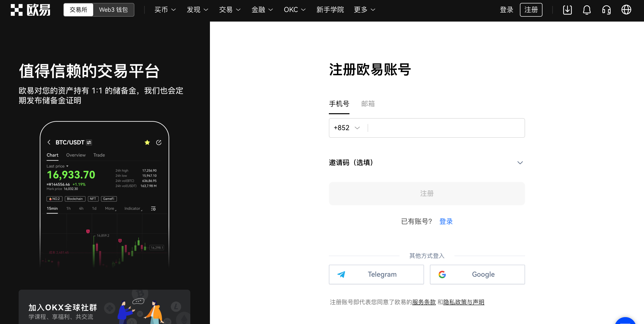The image size is (644, 324).
Task: Click the customer support headset icon
Action: pos(606,10)
